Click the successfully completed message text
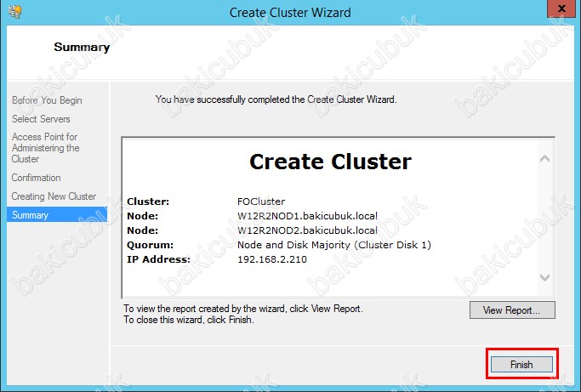This screenshot has height=392, width=581. point(276,99)
